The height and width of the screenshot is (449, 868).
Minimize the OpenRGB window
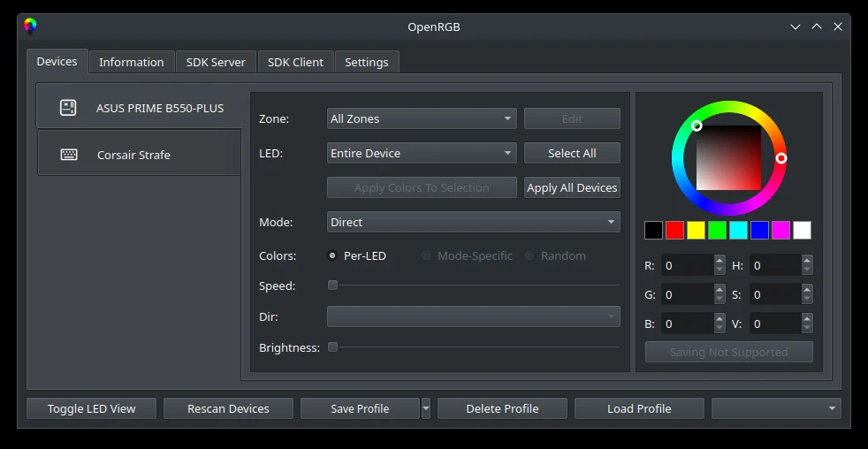click(x=796, y=27)
